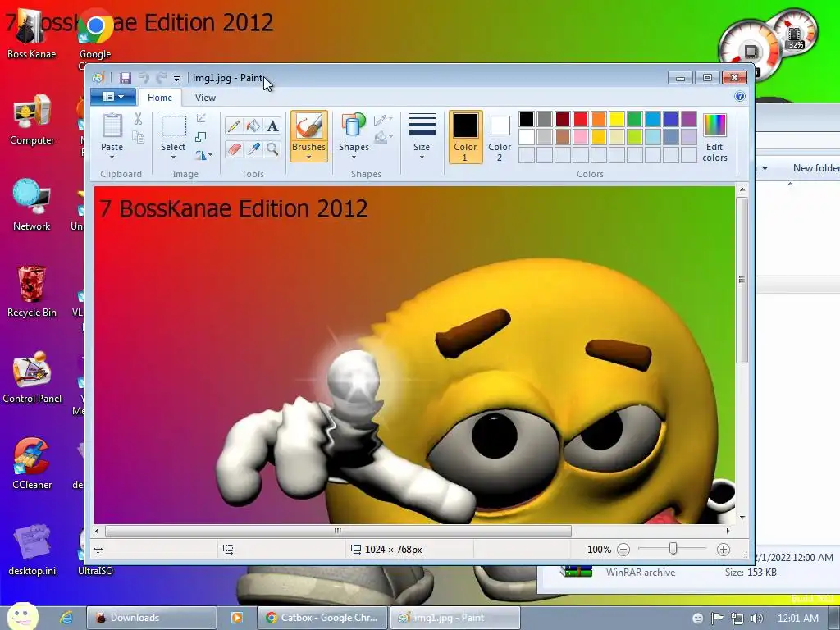Open Computer desktop icon
The image size is (840, 630).
[x=32, y=120]
